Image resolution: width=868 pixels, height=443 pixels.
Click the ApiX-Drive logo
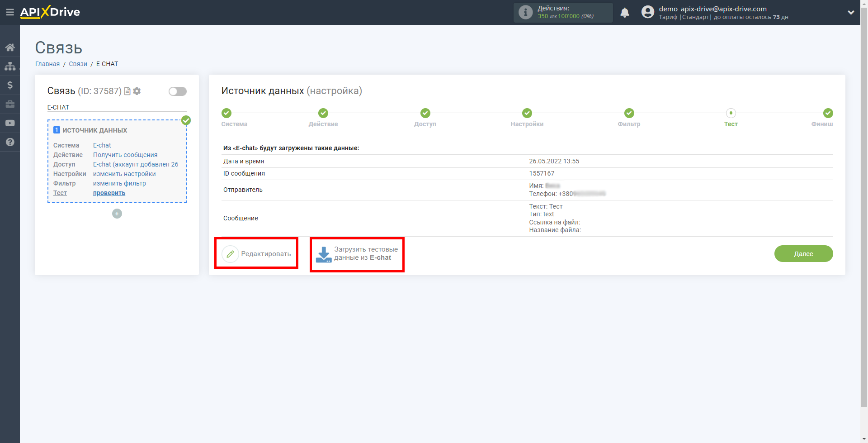[50, 12]
